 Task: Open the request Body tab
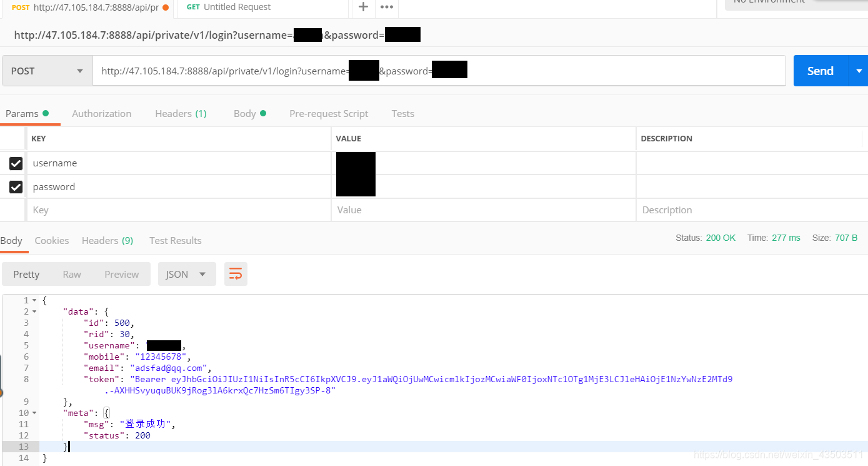[x=250, y=113]
